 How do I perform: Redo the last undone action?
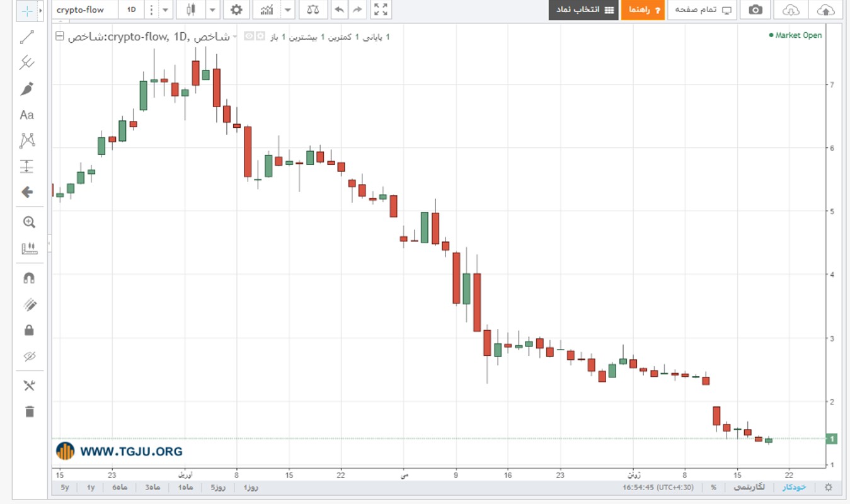(x=357, y=10)
